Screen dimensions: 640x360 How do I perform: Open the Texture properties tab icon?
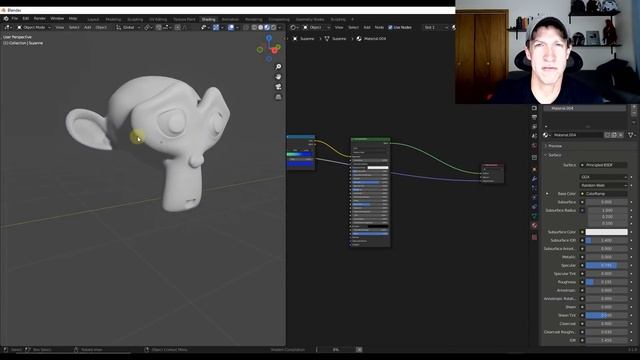click(x=534, y=237)
